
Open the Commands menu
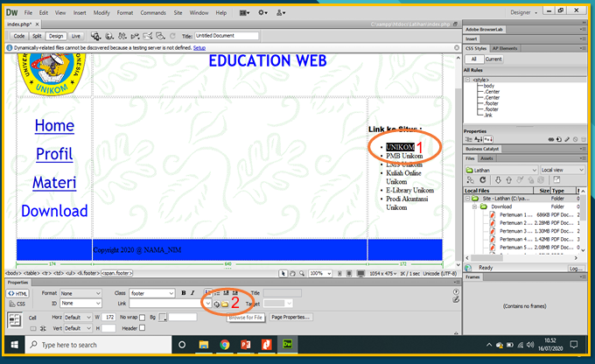pos(152,13)
